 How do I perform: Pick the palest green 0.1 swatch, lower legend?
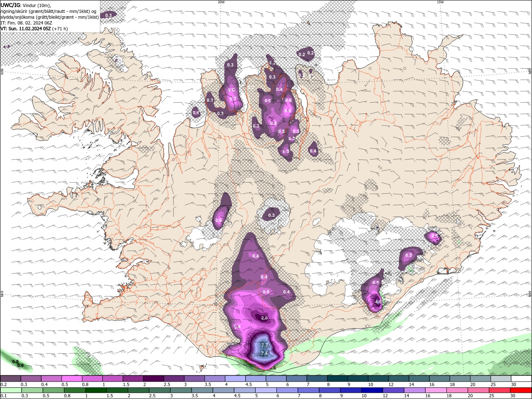[x=10, y=390]
